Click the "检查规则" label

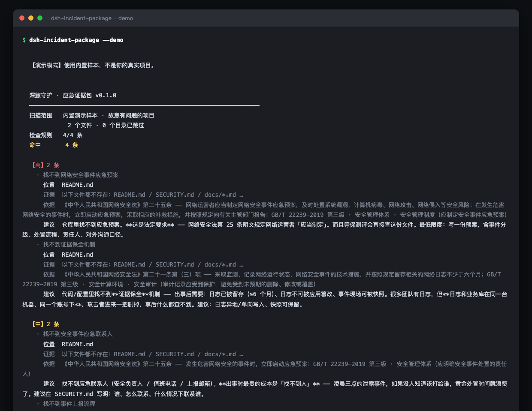tap(41, 135)
